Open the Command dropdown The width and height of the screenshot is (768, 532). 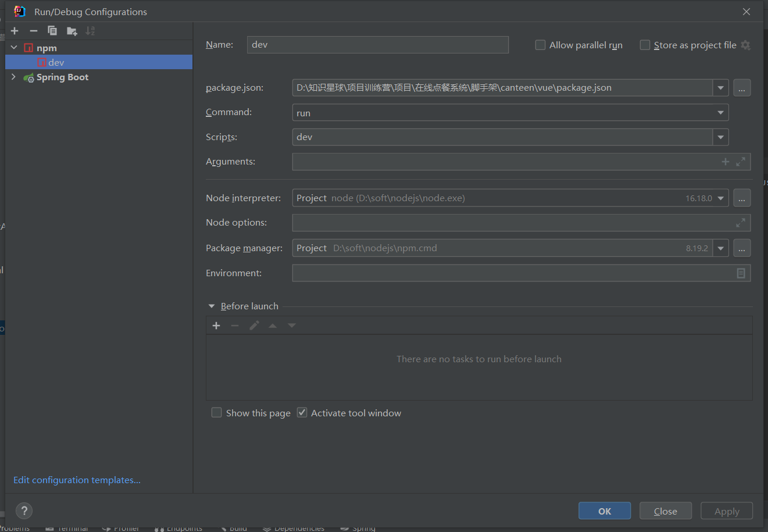[721, 113]
